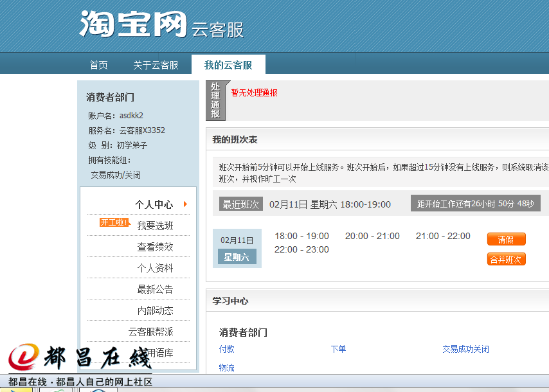The width and height of the screenshot is (549, 392).
Task: Open the 物流 learning link
Action: (x=226, y=368)
